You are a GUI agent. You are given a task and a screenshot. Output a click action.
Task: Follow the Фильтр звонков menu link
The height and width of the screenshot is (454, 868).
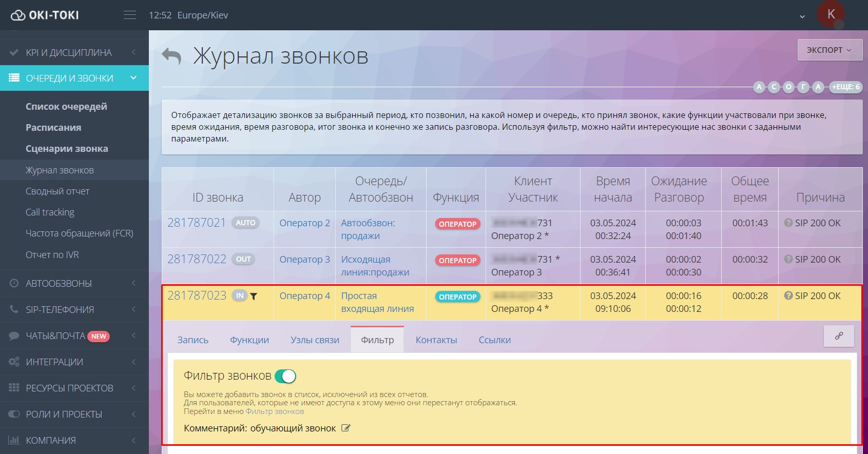[x=275, y=411]
